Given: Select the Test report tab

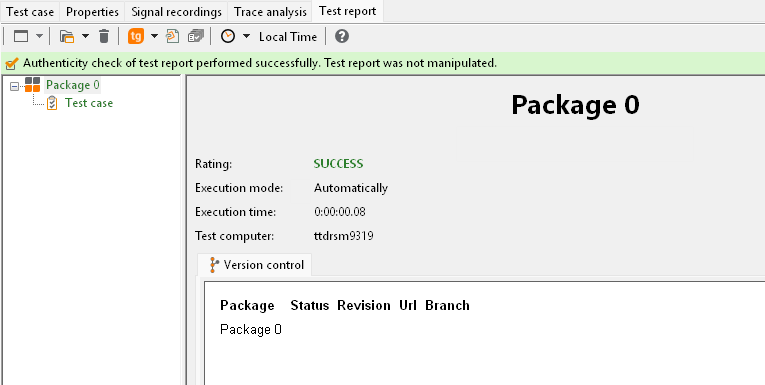Looking at the screenshot, I should [x=348, y=11].
